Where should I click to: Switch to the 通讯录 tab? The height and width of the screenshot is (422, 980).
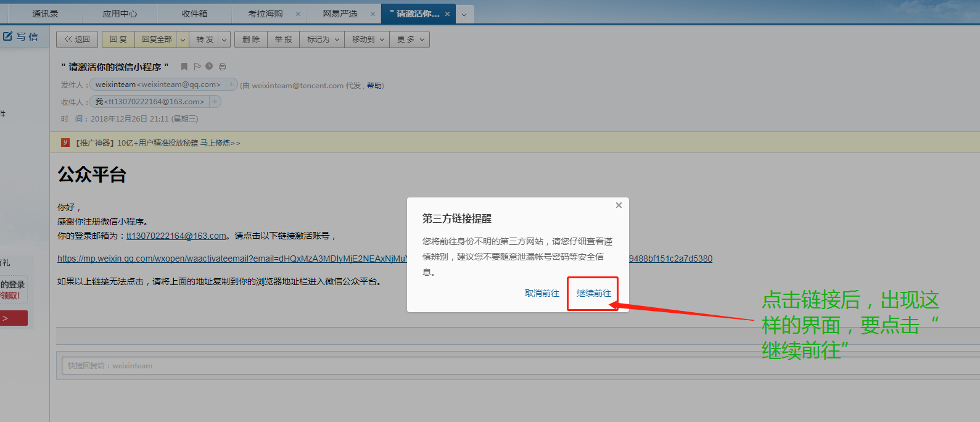(x=45, y=14)
